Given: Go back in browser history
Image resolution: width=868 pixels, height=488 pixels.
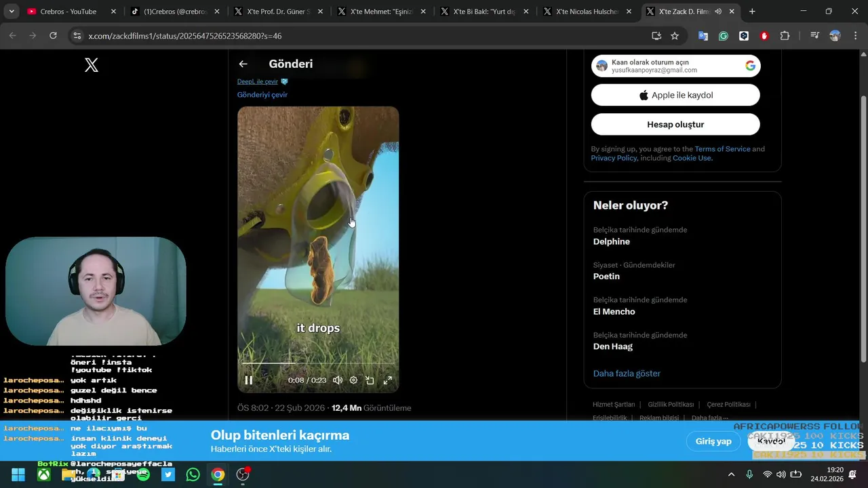Looking at the screenshot, I should click(12, 36).
